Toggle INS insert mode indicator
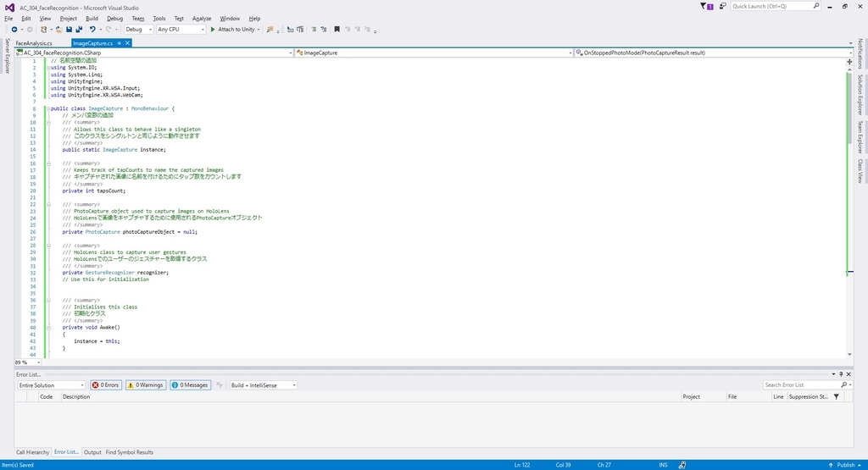The width and height of the screenshot is (868, 470). (x=663, y=465)
